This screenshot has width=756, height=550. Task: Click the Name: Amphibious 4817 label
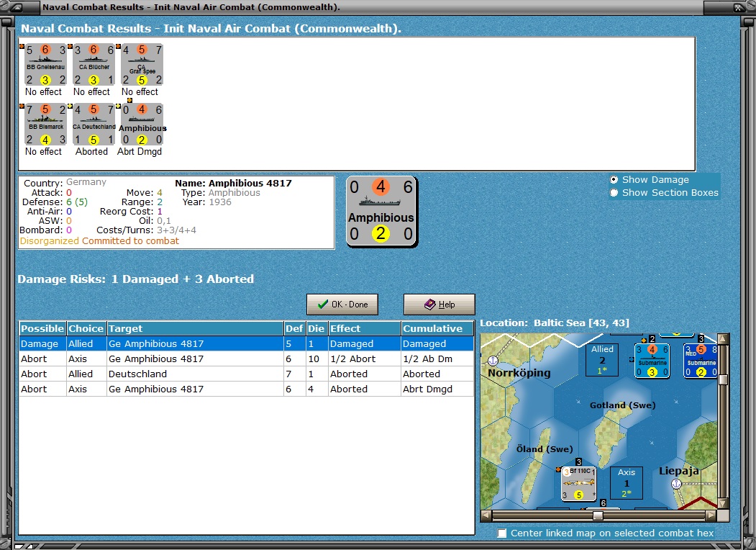point(233,184)
